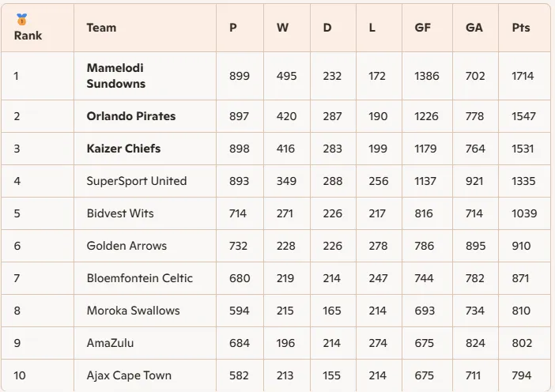Select the D column header
Screen dimensions: 555x392
point(327,28)
